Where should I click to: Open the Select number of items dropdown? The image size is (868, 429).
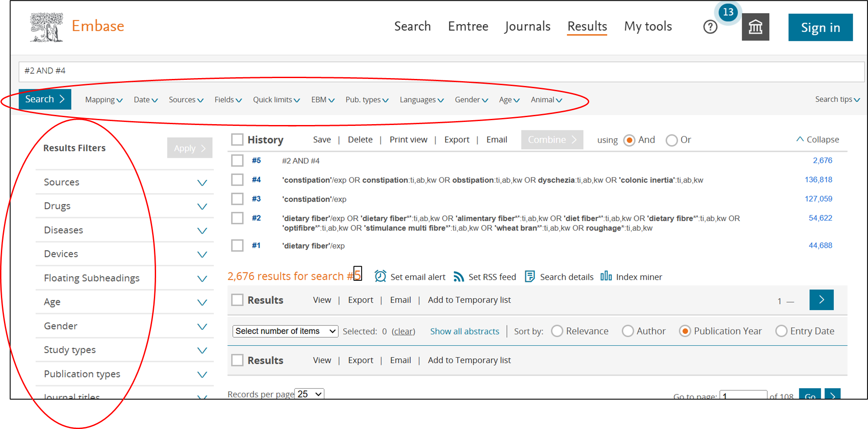pos(285,331)
